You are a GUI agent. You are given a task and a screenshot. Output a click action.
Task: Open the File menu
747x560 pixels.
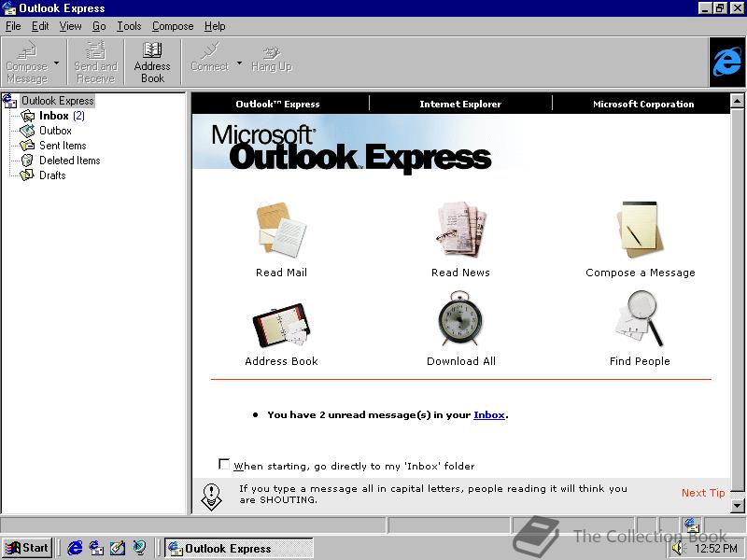click(x=13, y=26)
